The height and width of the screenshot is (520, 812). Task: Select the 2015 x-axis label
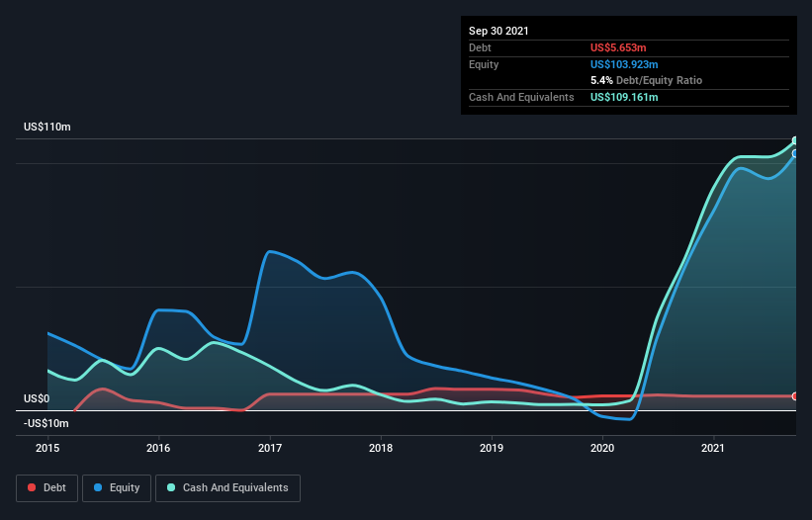pyautogui.click(x=47, y=448)
